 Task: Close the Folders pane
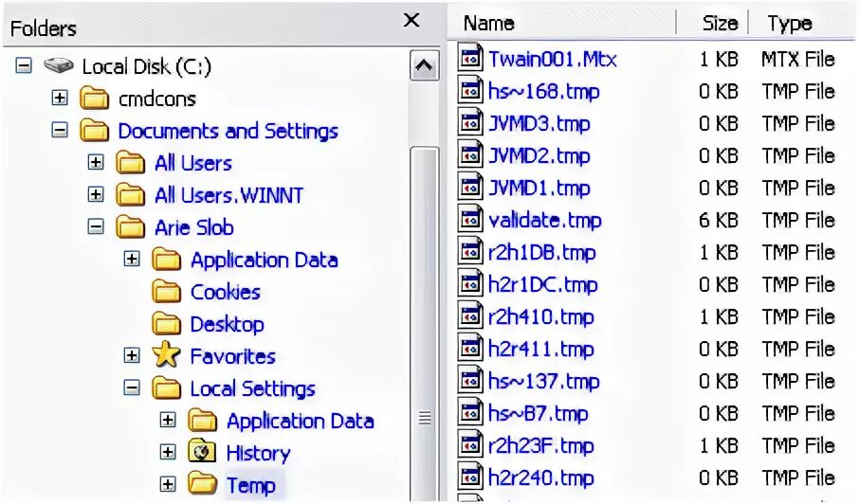point(411,21)
